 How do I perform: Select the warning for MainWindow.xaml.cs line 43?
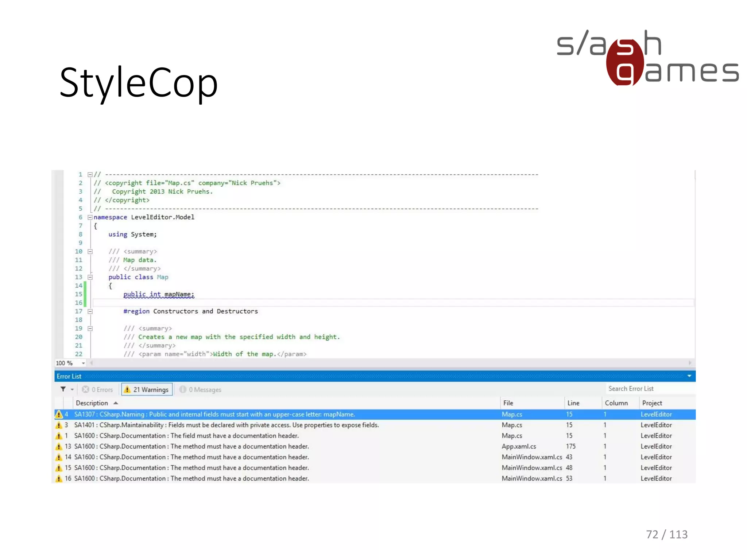pos(375,457)
